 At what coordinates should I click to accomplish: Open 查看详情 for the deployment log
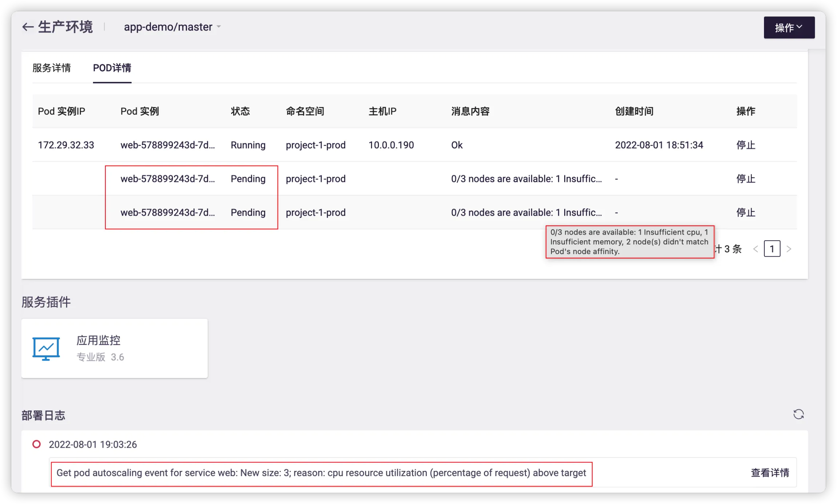click(x=770, y=473)
